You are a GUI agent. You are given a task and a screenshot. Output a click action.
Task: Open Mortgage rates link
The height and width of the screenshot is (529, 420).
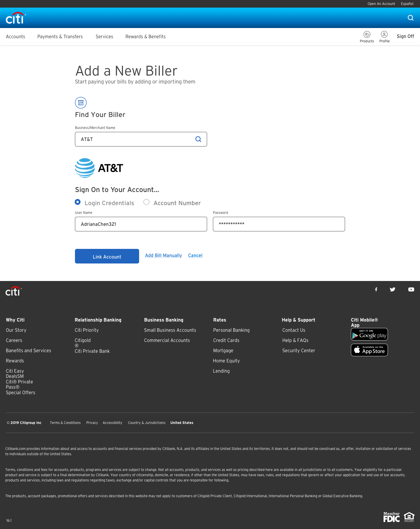[223, 350]
